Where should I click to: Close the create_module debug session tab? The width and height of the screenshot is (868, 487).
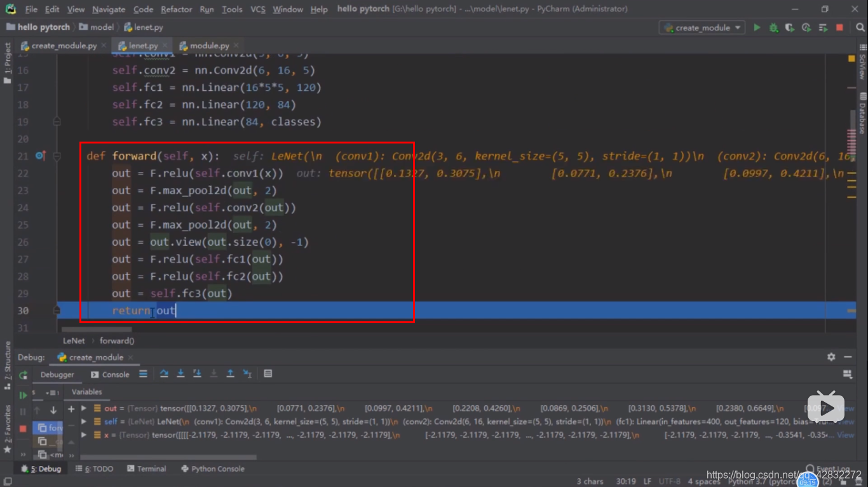coord(132,357)
